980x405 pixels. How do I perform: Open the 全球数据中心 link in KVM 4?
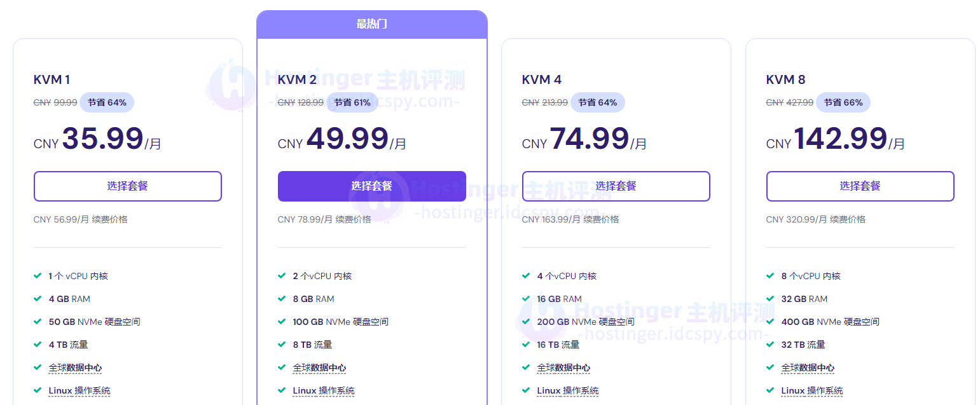click(563, 367)
